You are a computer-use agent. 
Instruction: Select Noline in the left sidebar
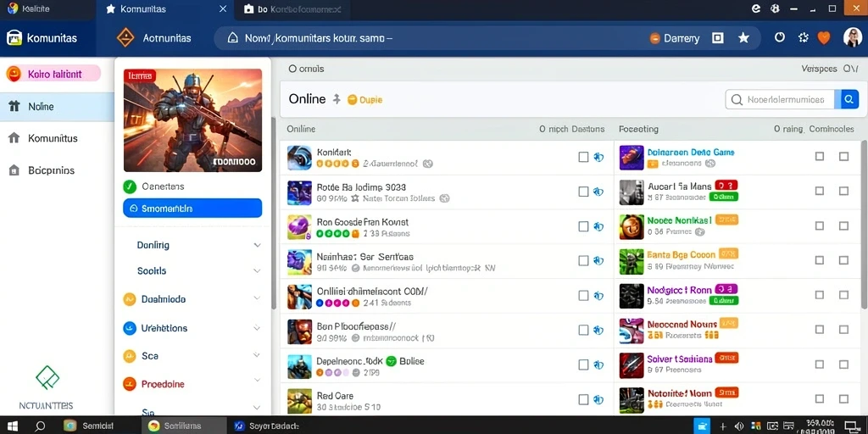[x=57, y=107]
